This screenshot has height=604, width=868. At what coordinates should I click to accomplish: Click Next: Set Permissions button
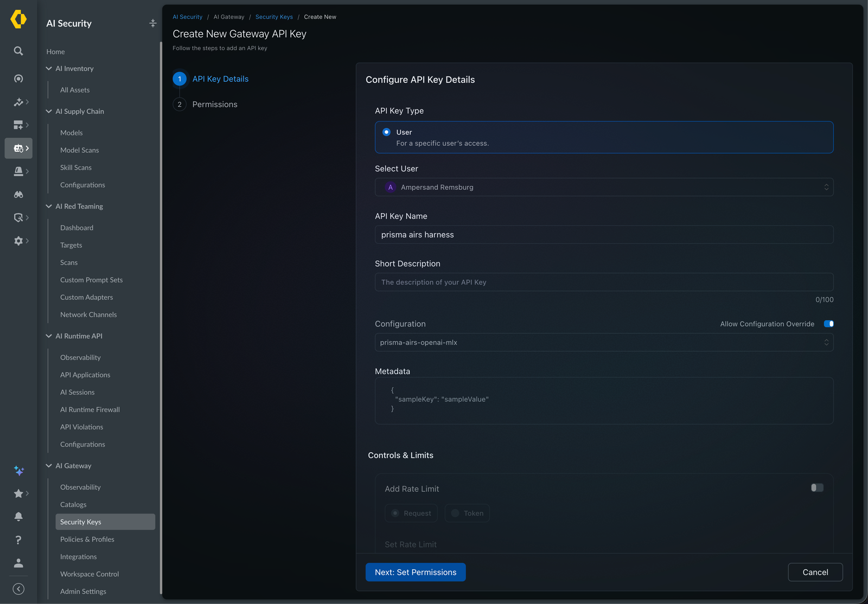tap(416, 573)
